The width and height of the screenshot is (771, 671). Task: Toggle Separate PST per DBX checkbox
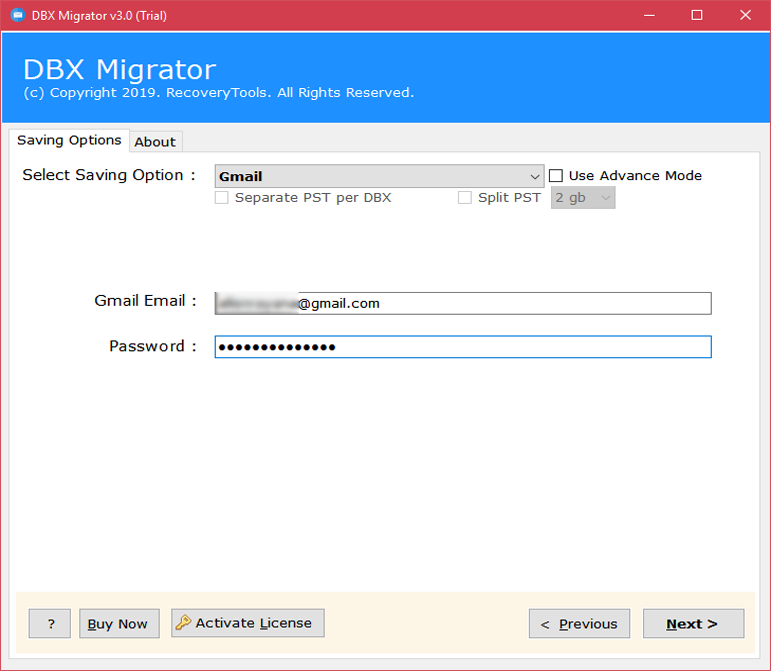(x=222, y=198)
